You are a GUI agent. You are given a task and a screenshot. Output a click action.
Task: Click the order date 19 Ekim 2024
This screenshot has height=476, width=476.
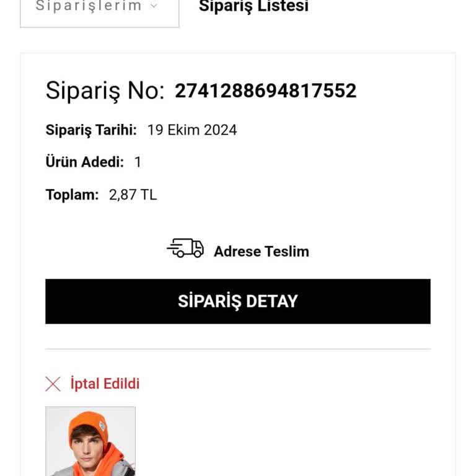click(x=192, y=130)
